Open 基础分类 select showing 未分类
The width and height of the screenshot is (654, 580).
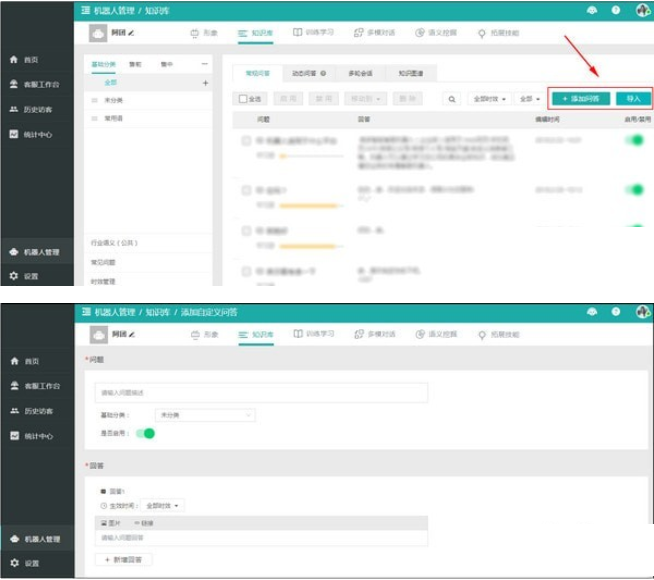[x=205, y=415]
